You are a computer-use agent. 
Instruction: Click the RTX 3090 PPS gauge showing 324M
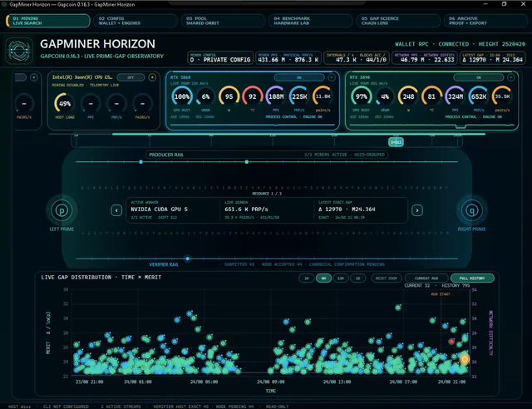tap(455, 96)
